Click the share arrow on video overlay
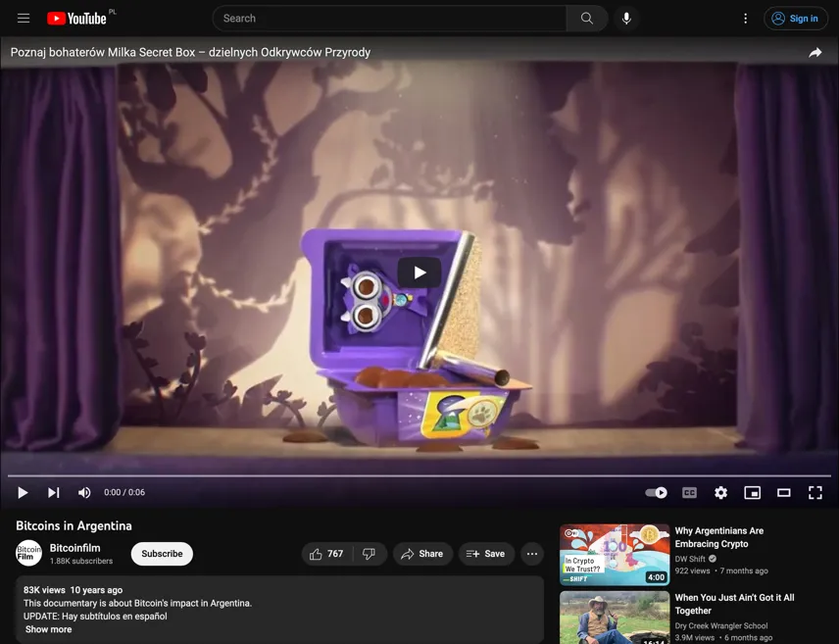This screenshot has height=644, width=839. point(814,53)
